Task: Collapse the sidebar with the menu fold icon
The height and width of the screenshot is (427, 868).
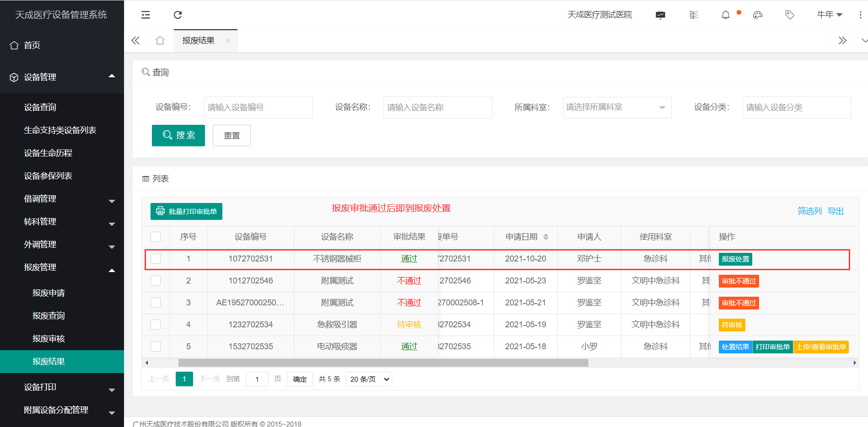Action: coord(146,15)
